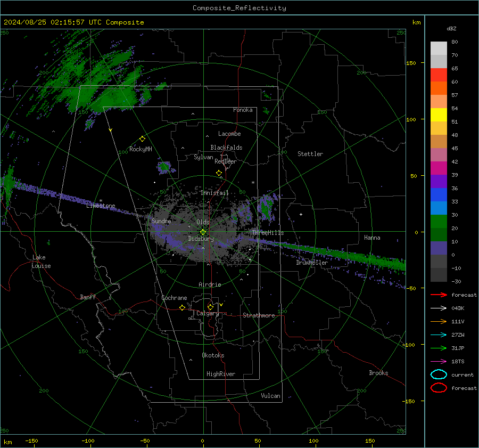Click the blue swatch below 36 dBZ

tap(439, 194)
